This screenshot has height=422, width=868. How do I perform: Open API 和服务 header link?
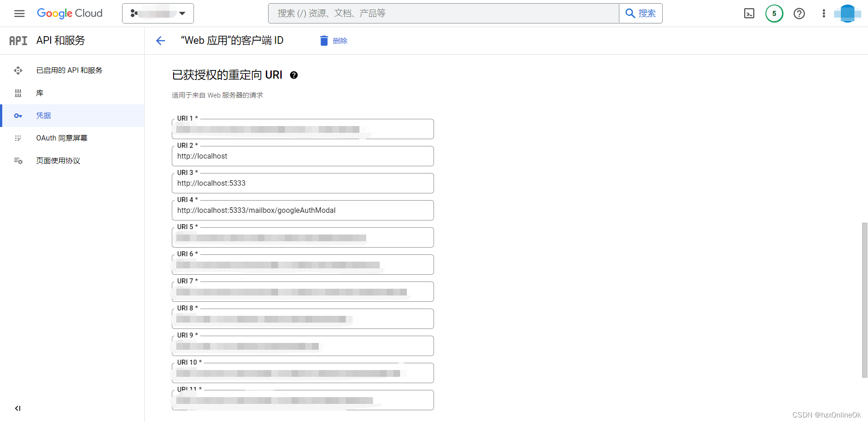tap(61, 41)
